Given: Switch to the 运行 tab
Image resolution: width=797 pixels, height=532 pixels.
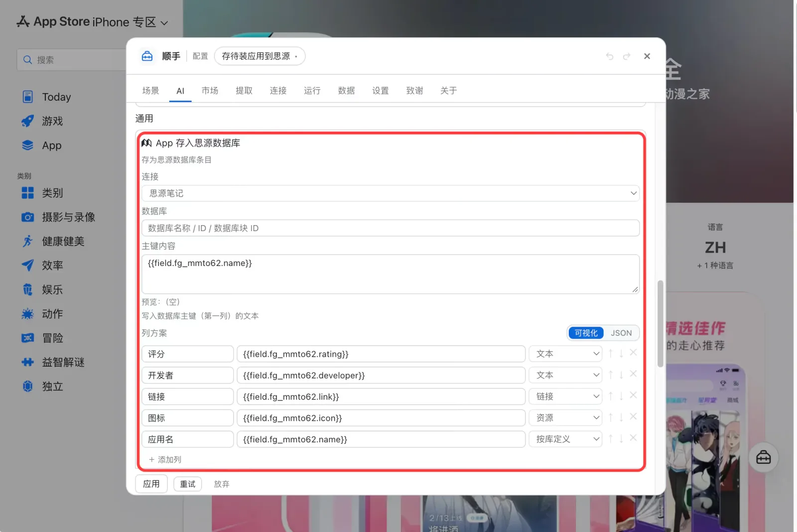Looking at the screenshot, I should [312, 91].
